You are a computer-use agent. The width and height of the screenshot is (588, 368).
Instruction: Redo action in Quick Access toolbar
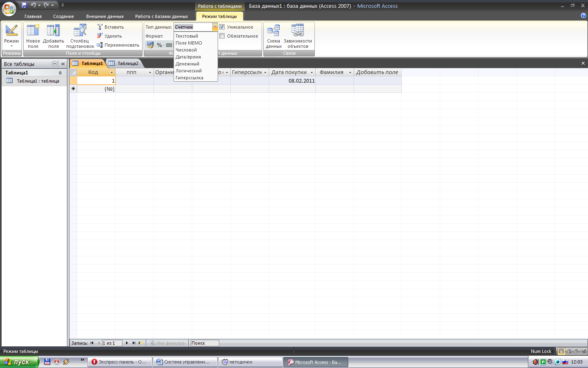pos(46,5)
